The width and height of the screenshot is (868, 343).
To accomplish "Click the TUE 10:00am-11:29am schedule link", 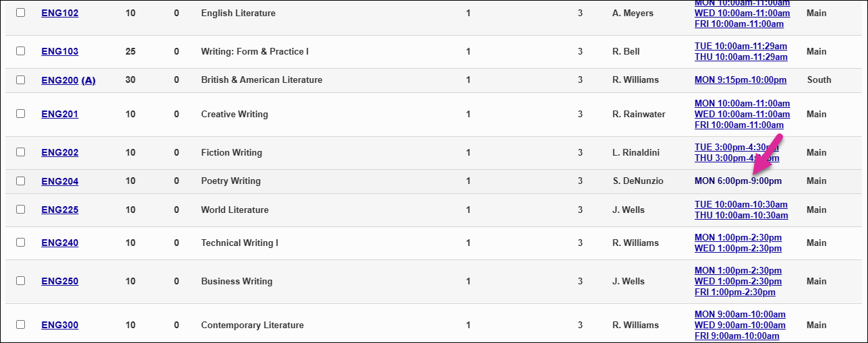I will [x=741, y=46].
